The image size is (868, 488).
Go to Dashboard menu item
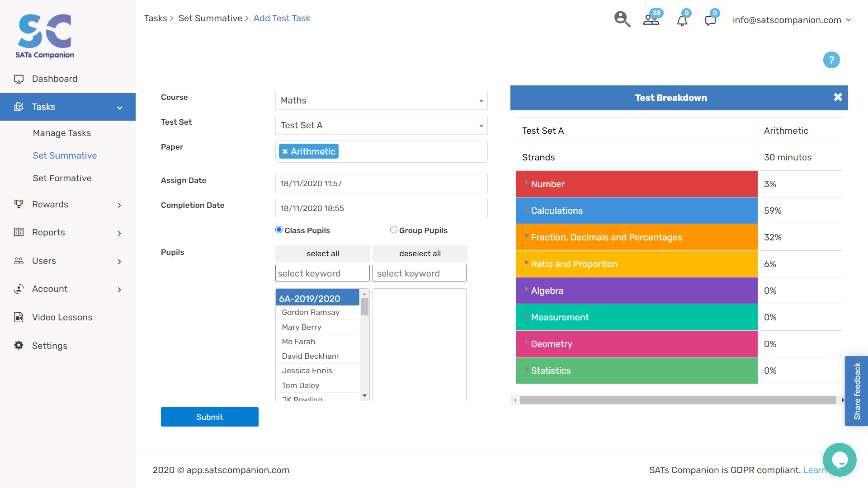55,79
